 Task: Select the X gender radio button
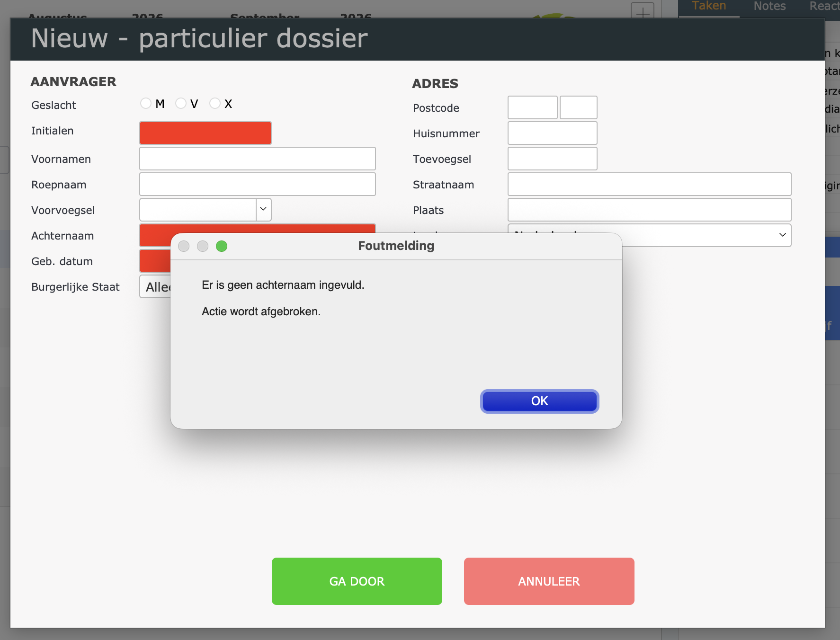[215, 103]
